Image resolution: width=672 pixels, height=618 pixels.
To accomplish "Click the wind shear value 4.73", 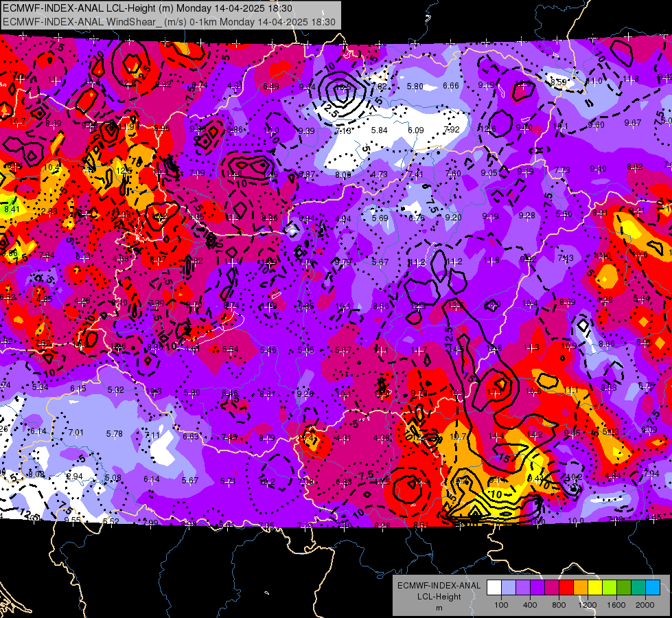I will [x=380, y=174].
